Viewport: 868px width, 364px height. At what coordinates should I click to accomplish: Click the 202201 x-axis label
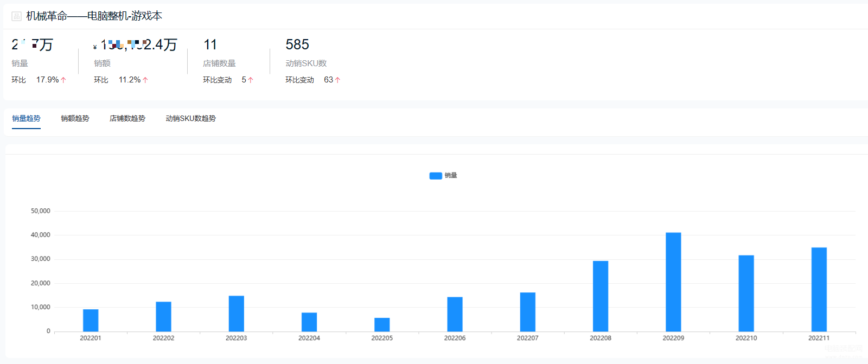click(91, 338)
